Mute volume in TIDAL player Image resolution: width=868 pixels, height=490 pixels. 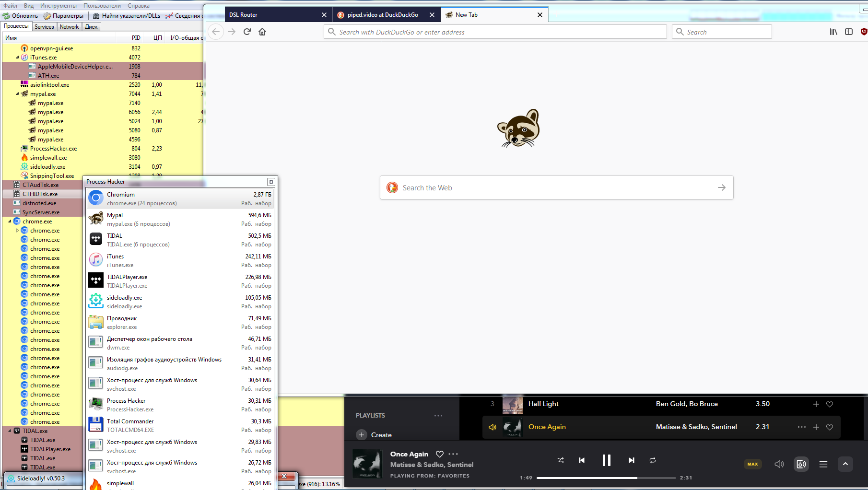pos(779,464)
